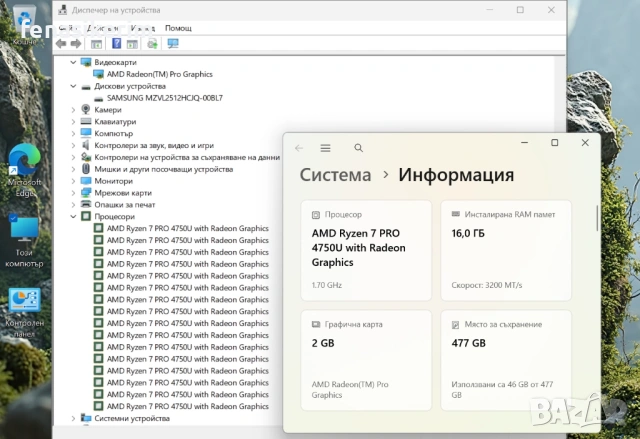Screen dimensions: 640x439
Task: Open the Графична карта card in Settings
Action: tap(366, 360)
